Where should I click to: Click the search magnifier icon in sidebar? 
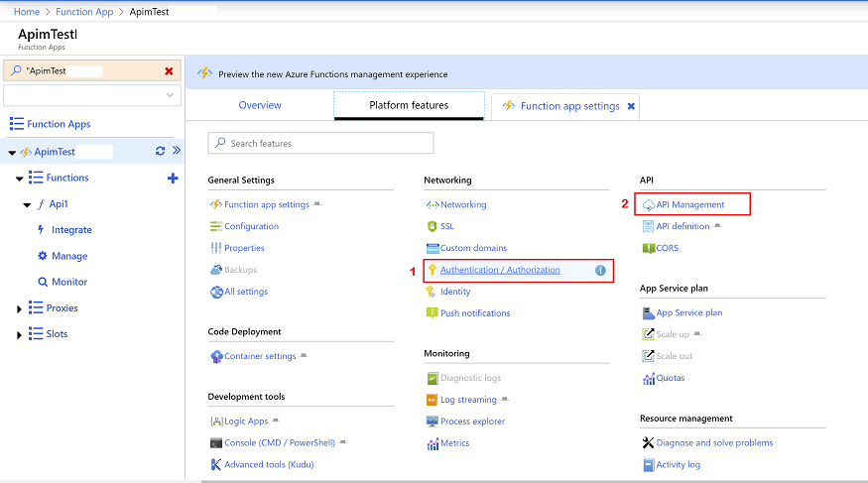coord(17,70)
